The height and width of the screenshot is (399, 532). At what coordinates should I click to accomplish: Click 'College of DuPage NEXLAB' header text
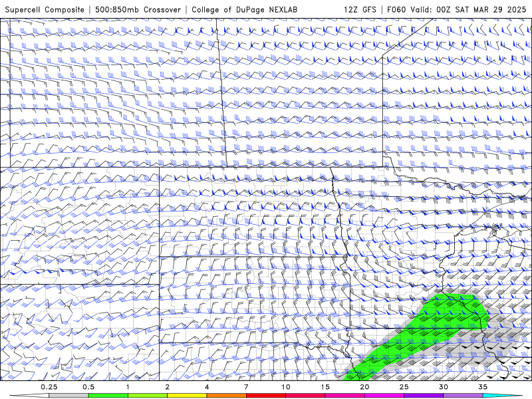244,9
